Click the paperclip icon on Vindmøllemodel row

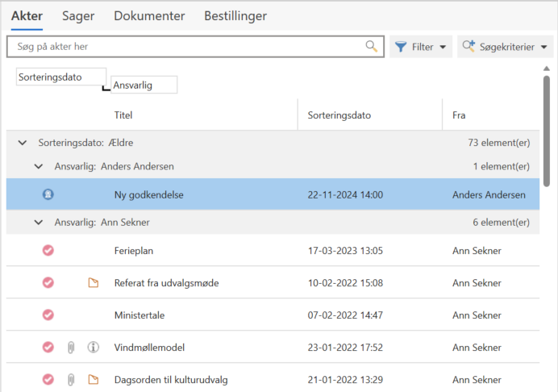tap(71, 348)
